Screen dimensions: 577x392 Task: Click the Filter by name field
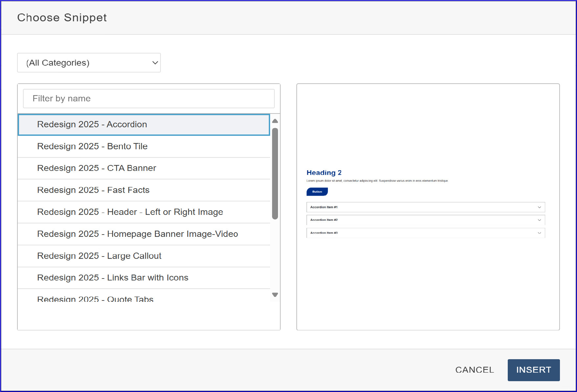point(149,98)
